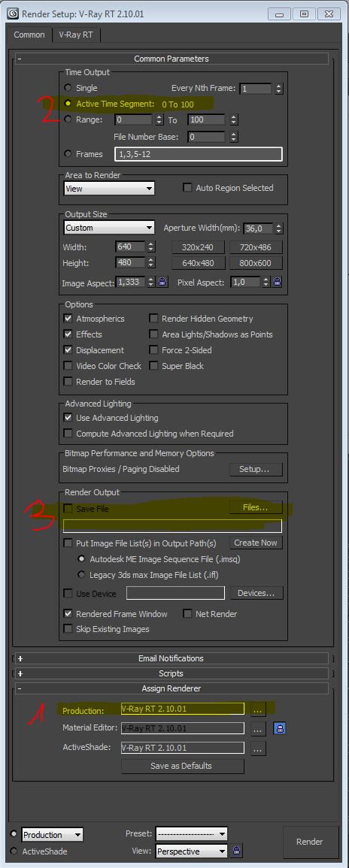Toggle Material Editor renderer lock icon
Image resolution: width=349 pixels, height=868 pixels.
pos(280,728)
